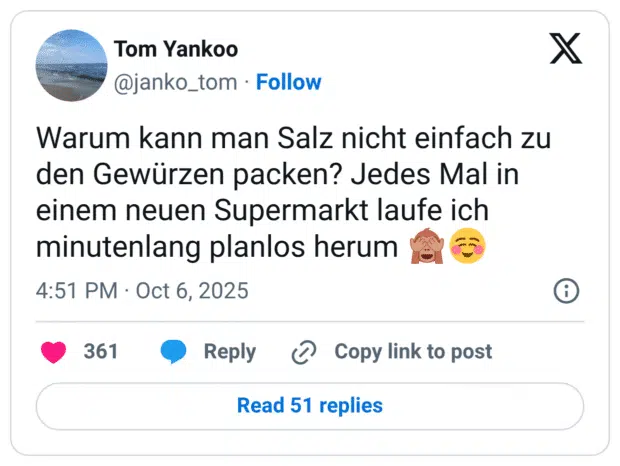Click the blue reply bubble icon
Image resolution: width=620 pixels, height=466 pixels.
[x=173, y=351]
